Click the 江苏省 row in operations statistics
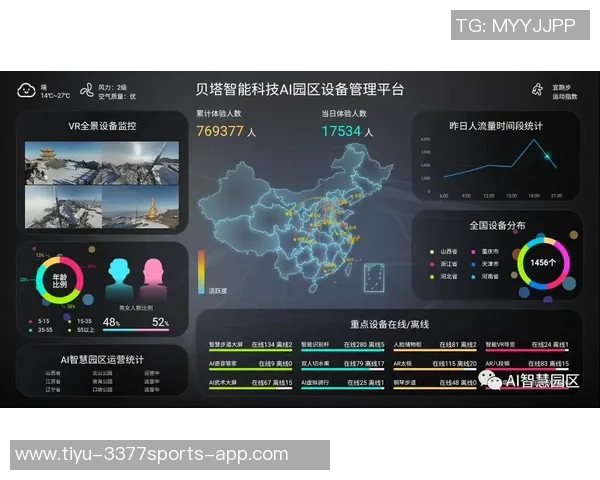This screenshot has height=480, width=600. (103, 381)
